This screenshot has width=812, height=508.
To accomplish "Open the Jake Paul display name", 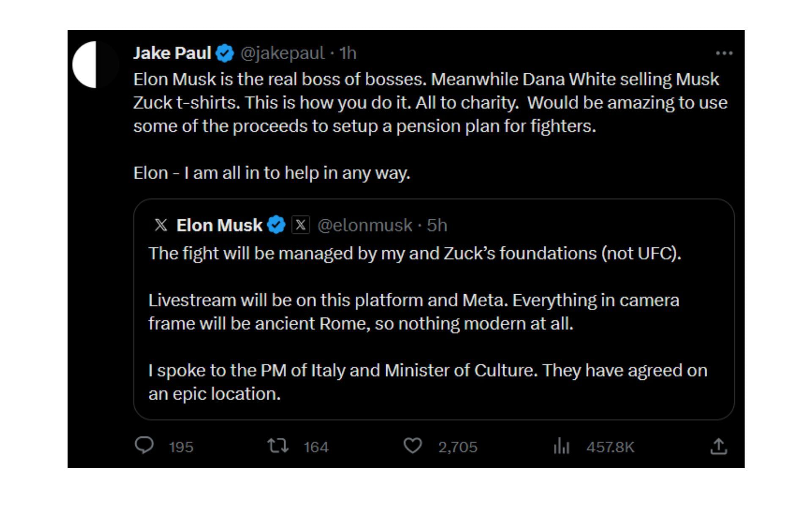I will point(172,53).
